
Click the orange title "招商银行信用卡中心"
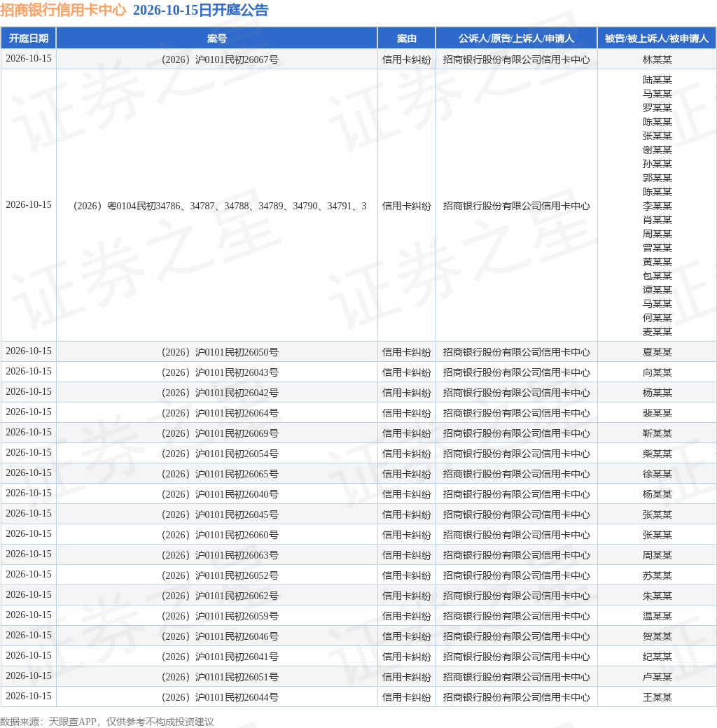(63, 10)
